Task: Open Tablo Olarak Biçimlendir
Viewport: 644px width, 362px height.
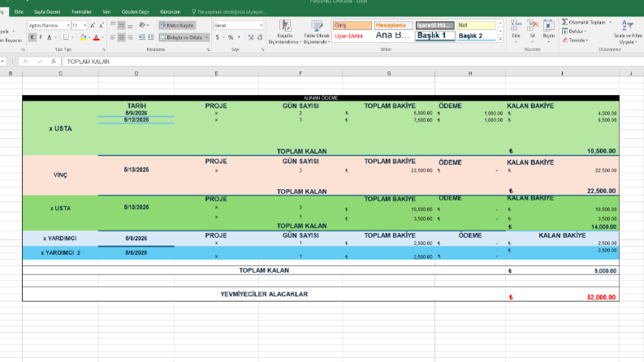Action: point(316,32)
